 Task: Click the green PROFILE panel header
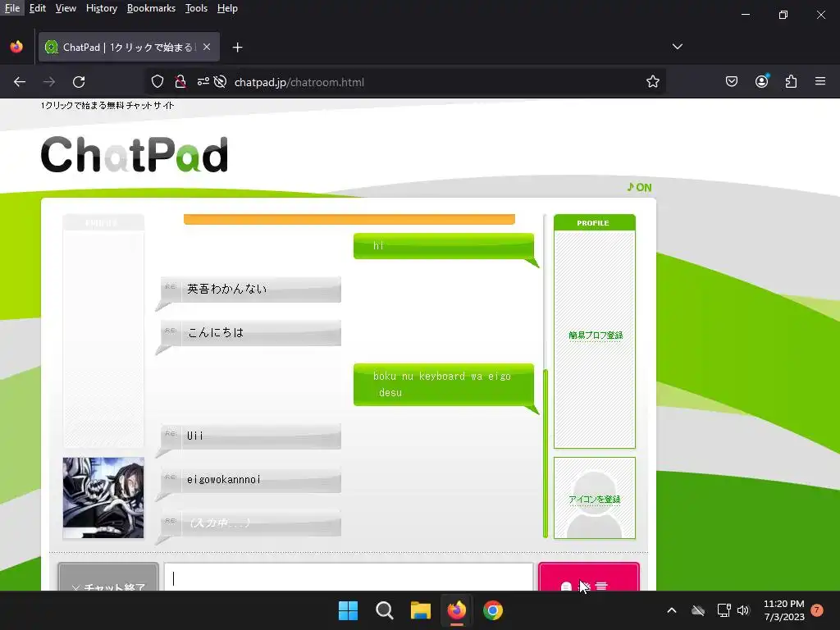click(x=595, y=223)
